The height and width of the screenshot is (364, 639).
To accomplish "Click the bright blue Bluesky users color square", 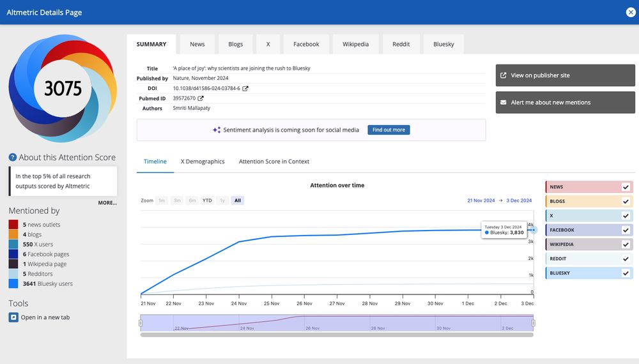I will pyautogui.click(x=13, y=284).
